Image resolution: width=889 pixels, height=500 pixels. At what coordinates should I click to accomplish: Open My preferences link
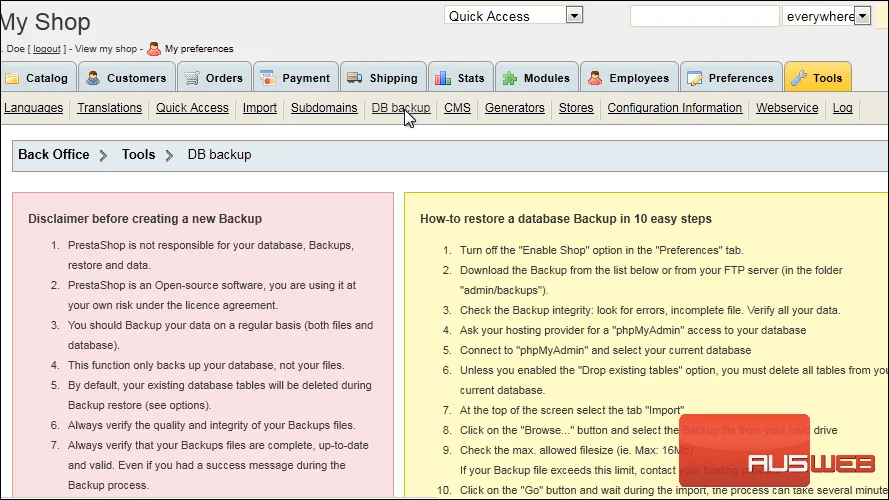coord(199,49)
